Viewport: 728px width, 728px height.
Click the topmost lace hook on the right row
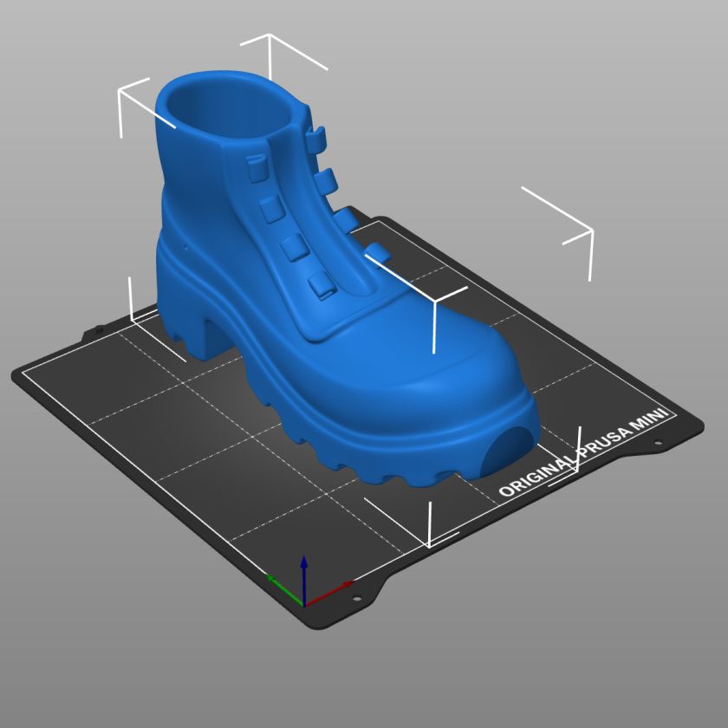(x=316, y=137)
